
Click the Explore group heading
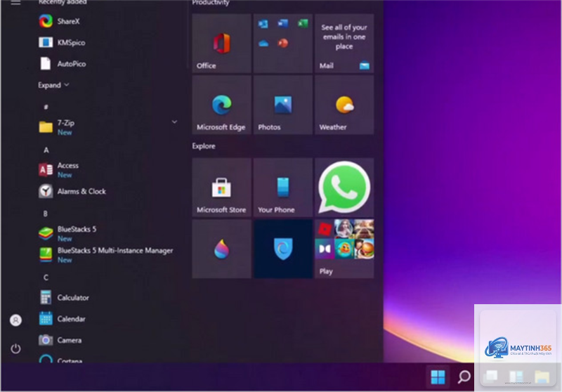pos(204,146)
